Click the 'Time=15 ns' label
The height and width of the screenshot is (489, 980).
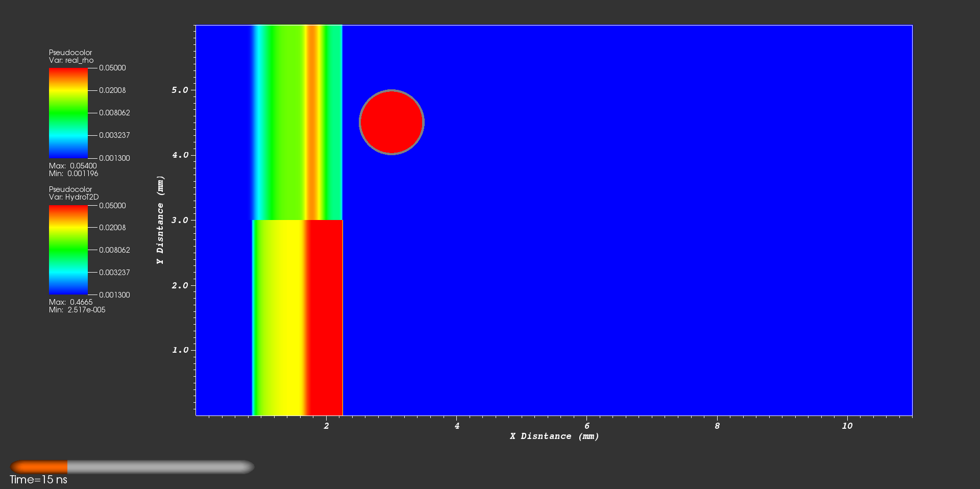pyautogui.click(x=38, y=480)
